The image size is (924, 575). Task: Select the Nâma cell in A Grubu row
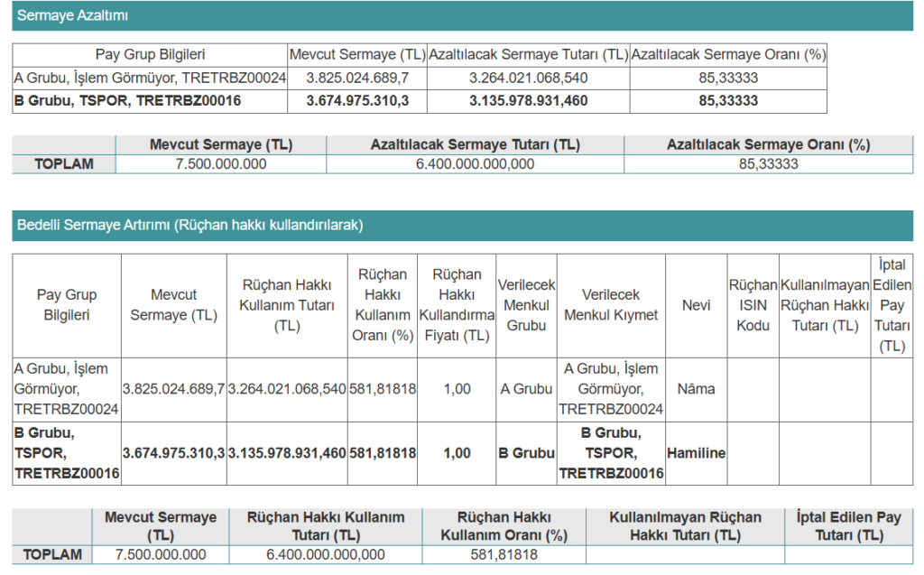(696, 389)
